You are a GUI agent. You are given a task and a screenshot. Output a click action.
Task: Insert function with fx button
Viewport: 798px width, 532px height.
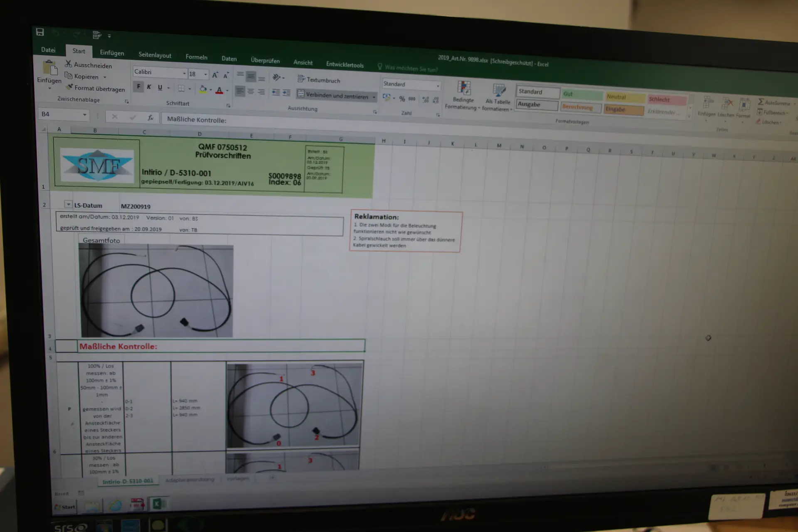click(150, 118)
